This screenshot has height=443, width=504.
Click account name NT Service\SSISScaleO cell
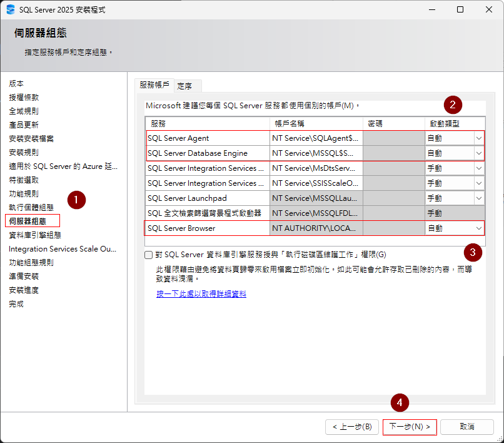point(316,183)
